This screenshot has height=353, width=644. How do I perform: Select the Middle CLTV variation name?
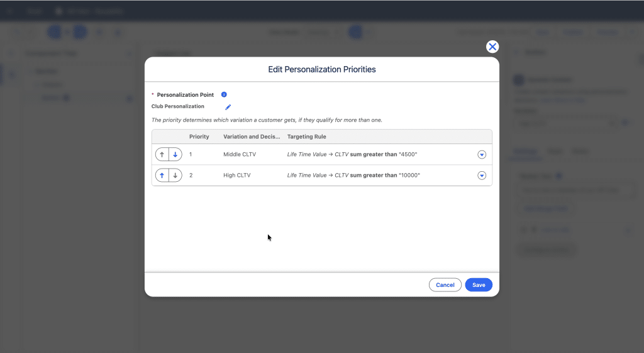tap(240, 155)
